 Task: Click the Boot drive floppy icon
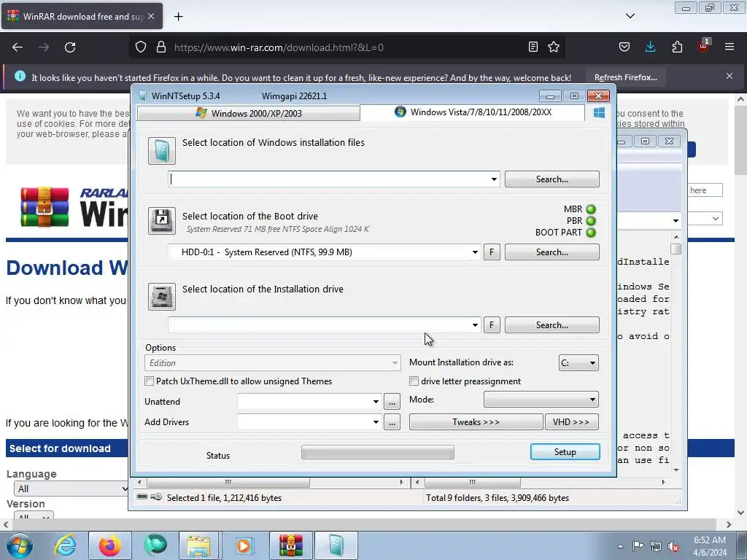click(161, 221)
